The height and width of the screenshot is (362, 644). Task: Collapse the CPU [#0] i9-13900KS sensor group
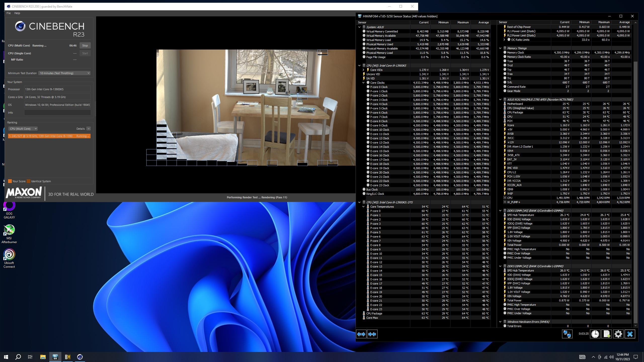(359, 66)
